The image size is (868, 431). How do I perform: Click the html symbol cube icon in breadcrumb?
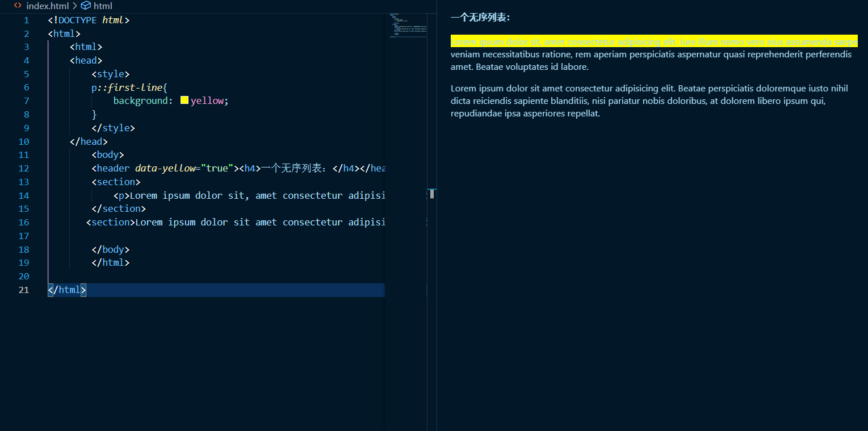point(86,6)
